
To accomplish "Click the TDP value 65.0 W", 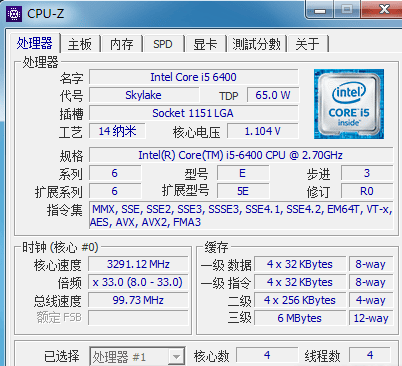I will coord(273,95).
